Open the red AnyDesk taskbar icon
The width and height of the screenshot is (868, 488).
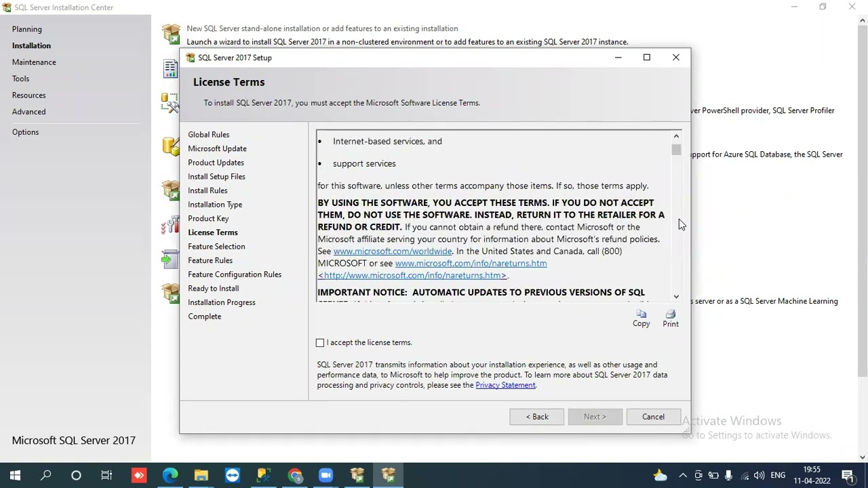139,475
